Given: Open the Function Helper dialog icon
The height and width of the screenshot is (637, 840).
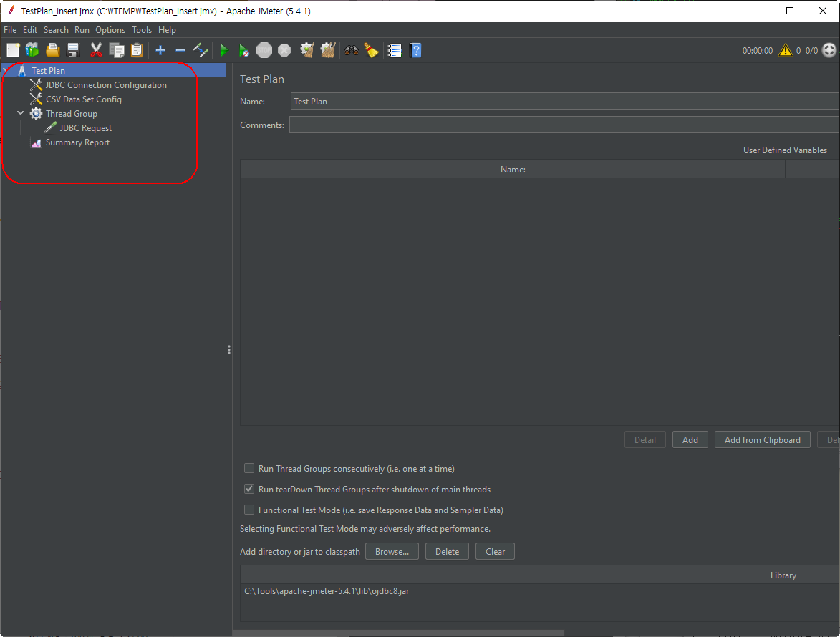Looking at the screenshot, I should pos(395,50).
